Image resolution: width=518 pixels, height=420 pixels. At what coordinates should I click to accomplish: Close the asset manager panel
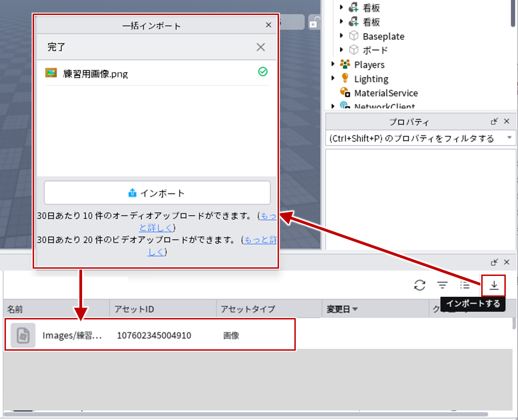coord(507,262)
